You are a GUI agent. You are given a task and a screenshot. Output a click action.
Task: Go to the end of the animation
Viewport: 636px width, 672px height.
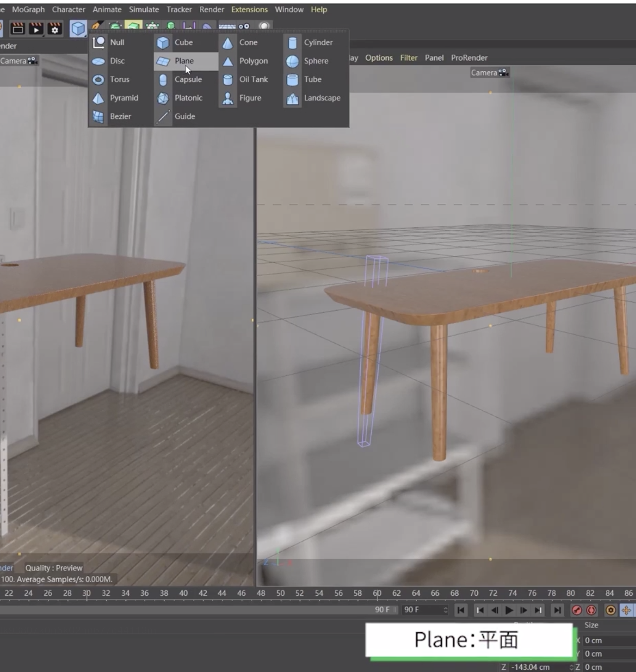coord(557,610)
